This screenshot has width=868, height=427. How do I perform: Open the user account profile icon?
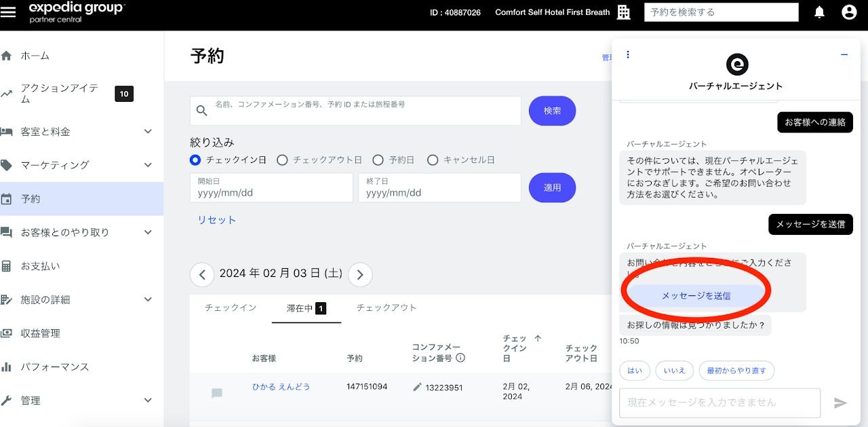[x=848, y=12]
